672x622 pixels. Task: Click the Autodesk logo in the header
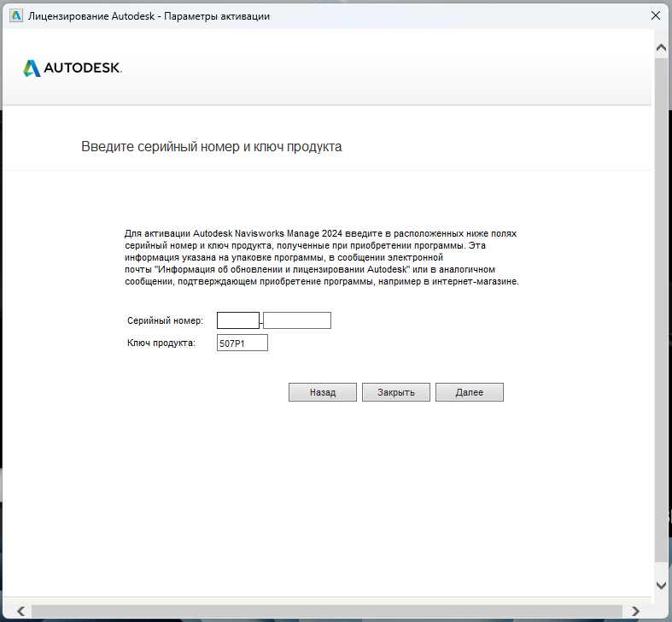tap(73, 67)
